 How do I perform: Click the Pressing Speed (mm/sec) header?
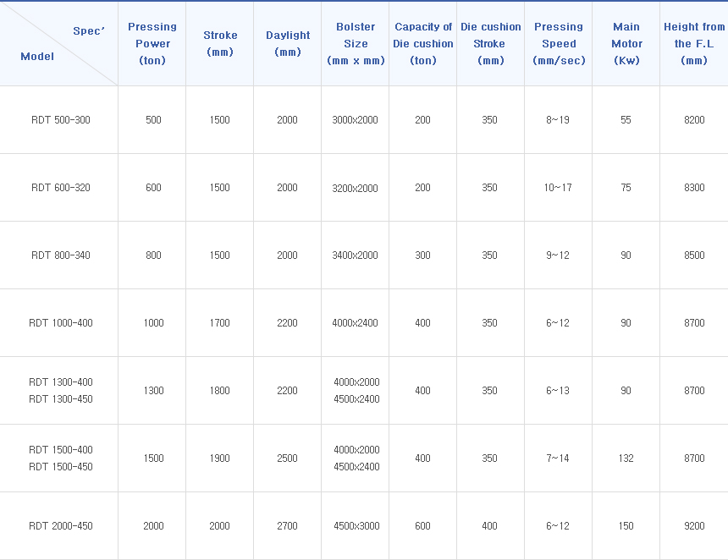point(559,43)
